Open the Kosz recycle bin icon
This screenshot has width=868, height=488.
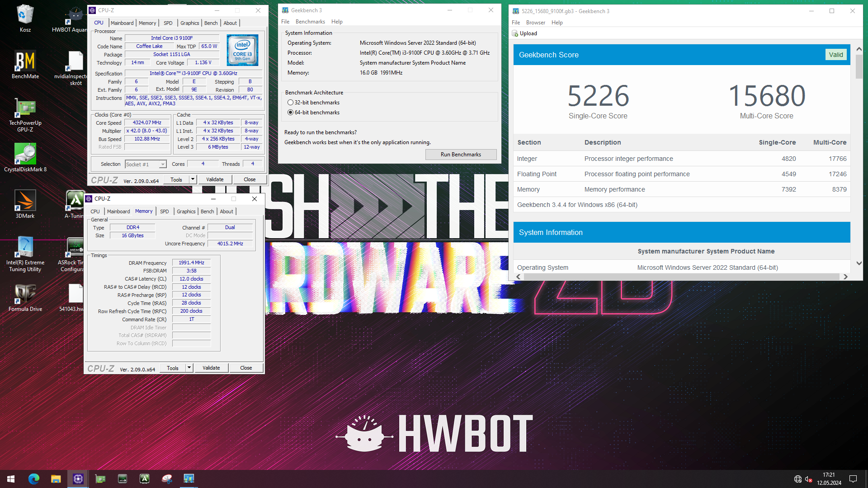pos(25,19)
